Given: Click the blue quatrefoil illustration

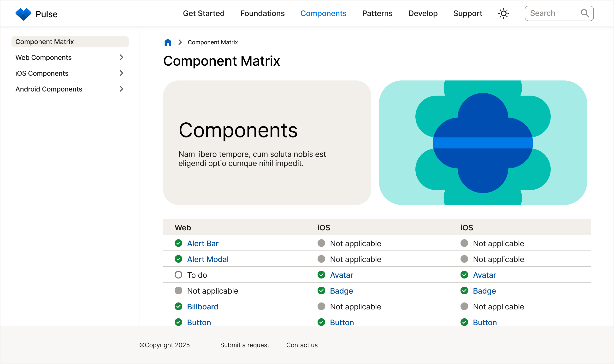Looking at the screenshot, I should 483,143.
